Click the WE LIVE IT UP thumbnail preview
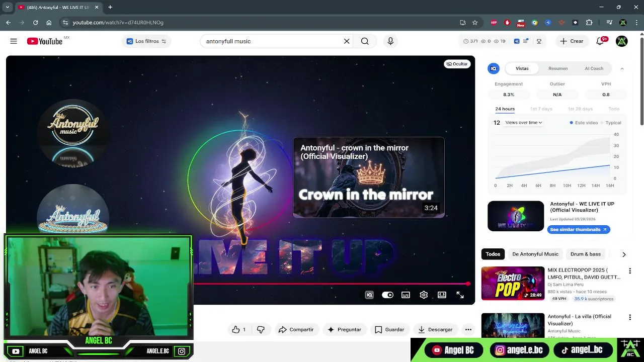The height and width of the screenshot is (362, 644). tap(516, 216)
